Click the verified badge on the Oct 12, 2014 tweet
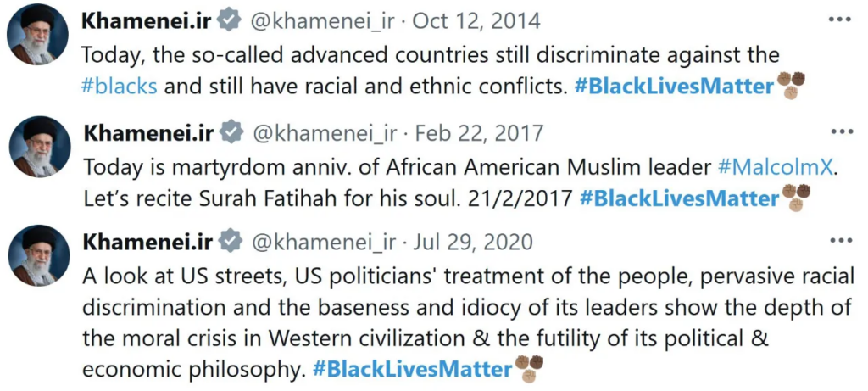868x391 pixels. tap(228, 20)
